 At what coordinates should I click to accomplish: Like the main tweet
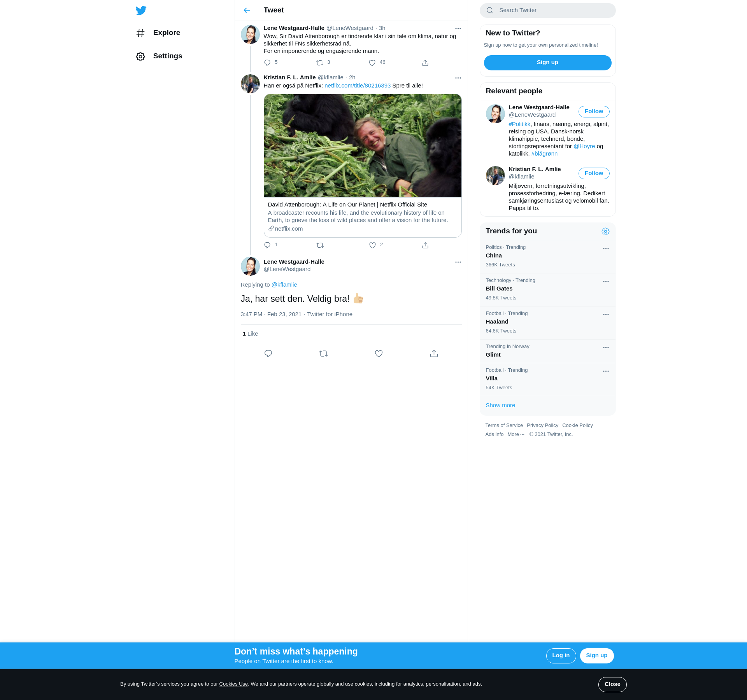(379, 353)
